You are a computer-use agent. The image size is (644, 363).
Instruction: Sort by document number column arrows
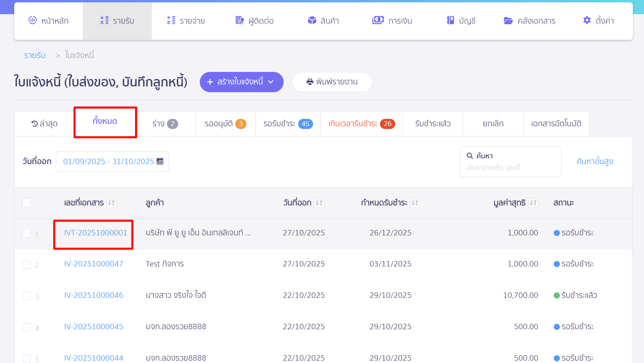[x=111, y=203]
